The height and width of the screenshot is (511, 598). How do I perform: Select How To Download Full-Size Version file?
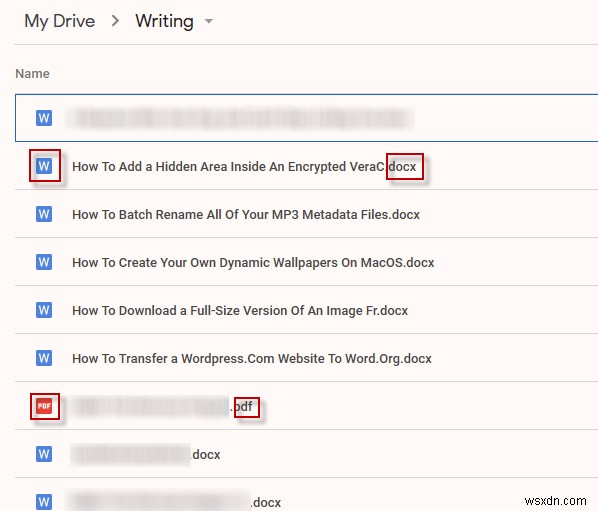coord(240,311)
